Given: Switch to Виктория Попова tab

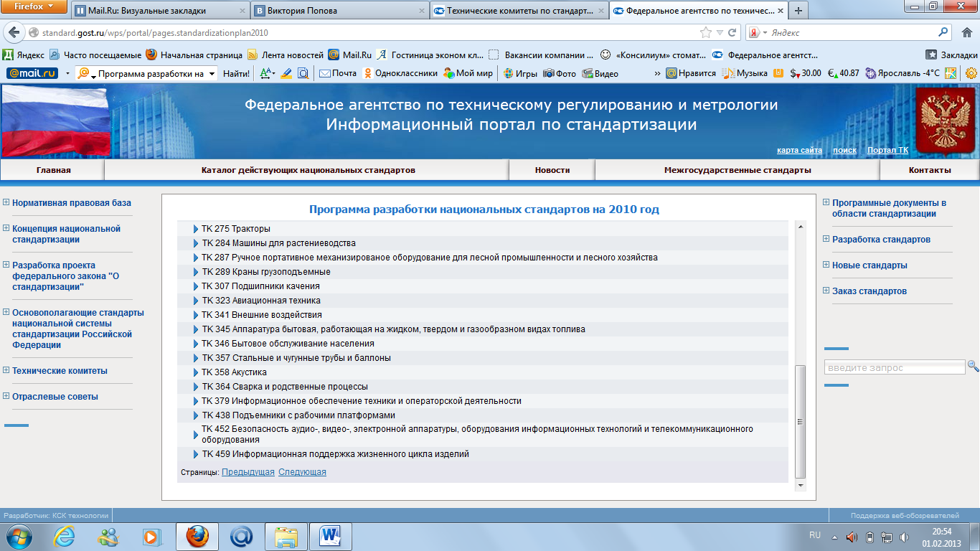Looking at the screenshot, I should click(x=339, y=11).
